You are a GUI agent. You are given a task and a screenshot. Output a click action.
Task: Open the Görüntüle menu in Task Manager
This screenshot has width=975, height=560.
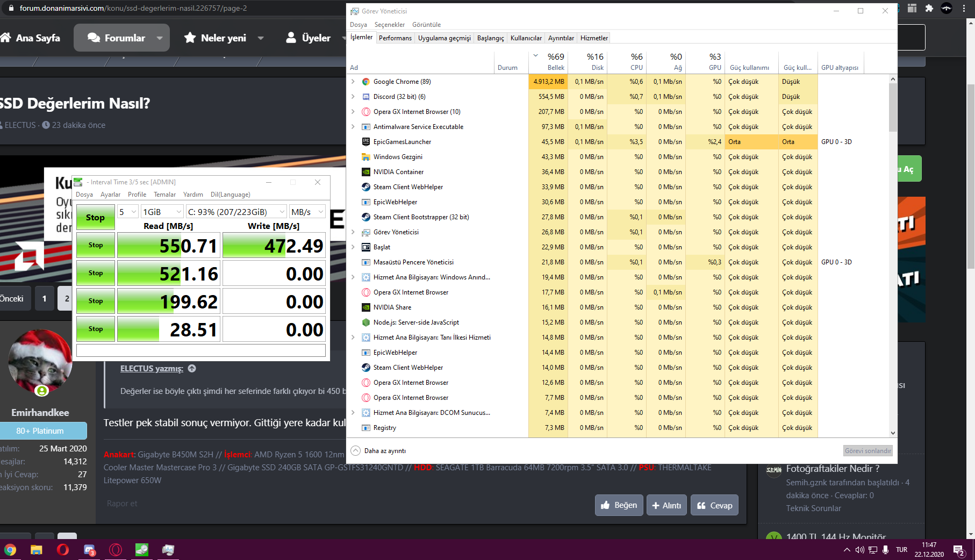pyautogui.click(x=427, y=25)
